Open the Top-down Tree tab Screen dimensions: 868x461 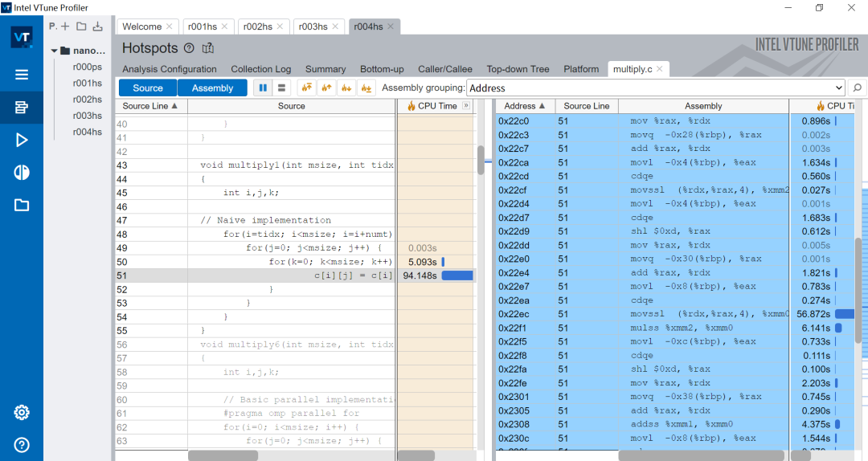(x=518, y=69)
